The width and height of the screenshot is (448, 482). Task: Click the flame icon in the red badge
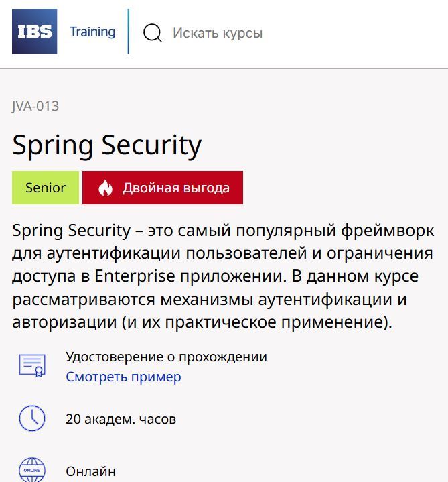tap(105, 188)
